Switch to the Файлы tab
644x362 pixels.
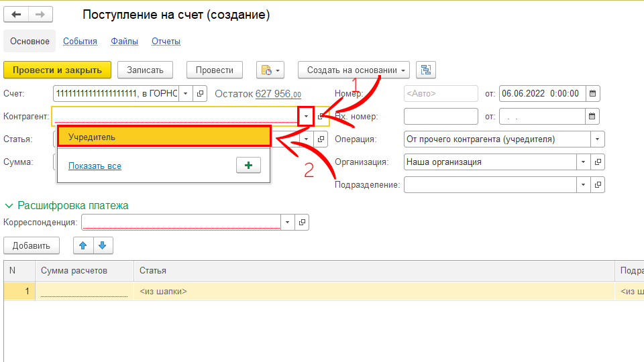[x=124, y=41]
